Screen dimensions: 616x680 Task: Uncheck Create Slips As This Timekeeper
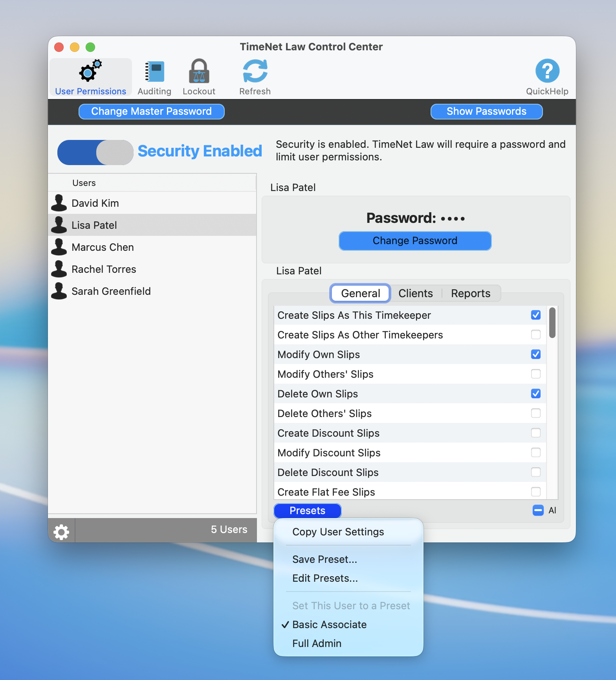click(x=536, y=315)
